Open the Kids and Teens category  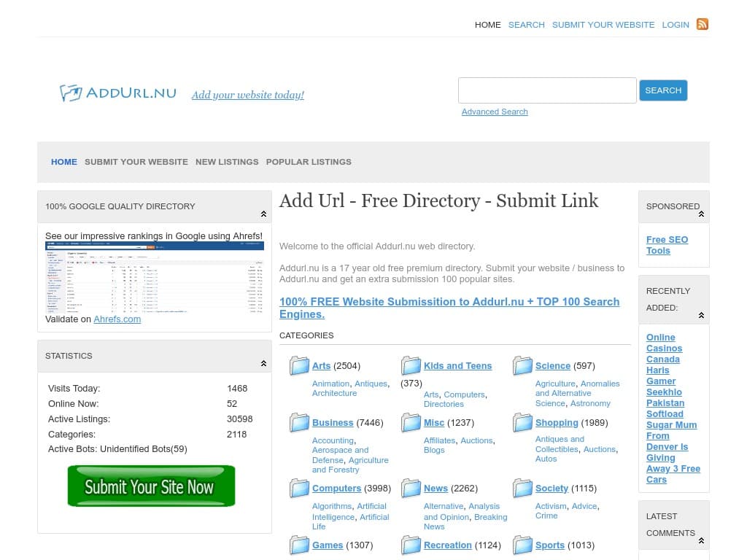457,366
